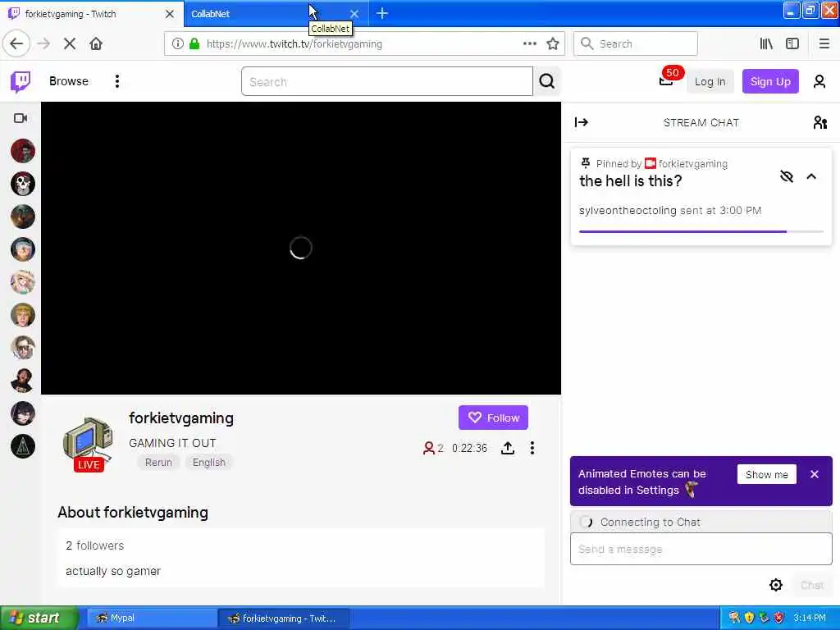Open the blonde-haired avatar channel in sidebar

click(22, 315)
